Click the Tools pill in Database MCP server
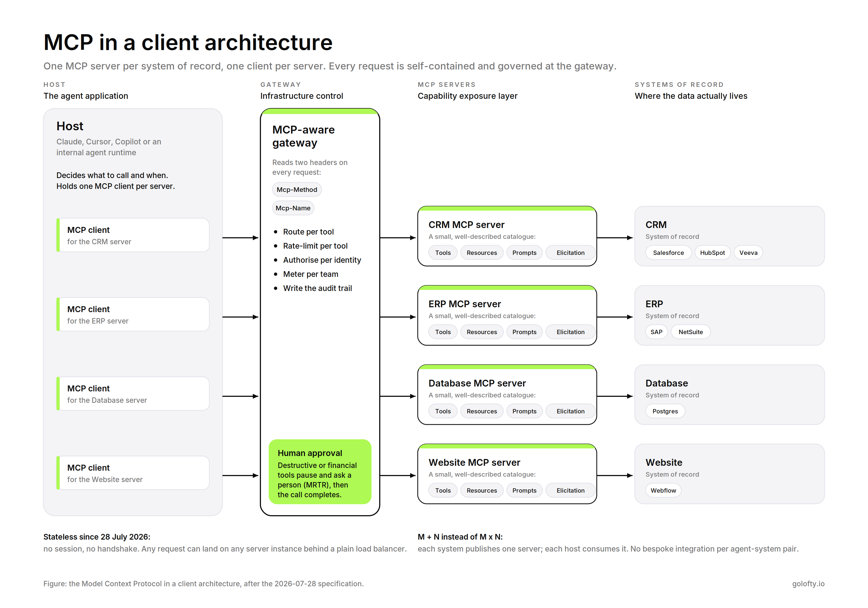Viewport: 868px width, 608px height. point(443,411)
